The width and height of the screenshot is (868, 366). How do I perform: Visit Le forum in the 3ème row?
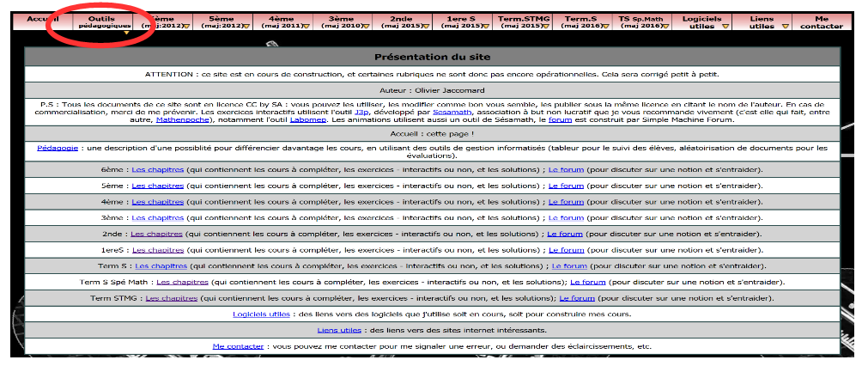[567, 218]
